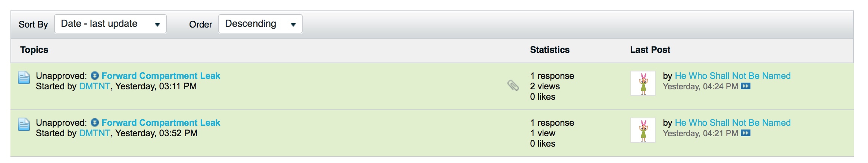The width and height of the screenshot is (868, 163).
Task: Open first Forward Compartment Leak topic
Action: pyautogui.click(x=161, y=76)
